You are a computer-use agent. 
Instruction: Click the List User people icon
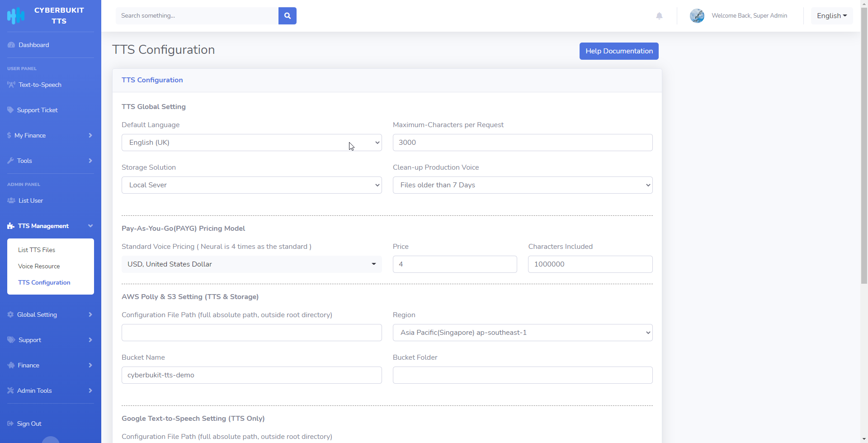pyautogui.click(x=11, y=200)
